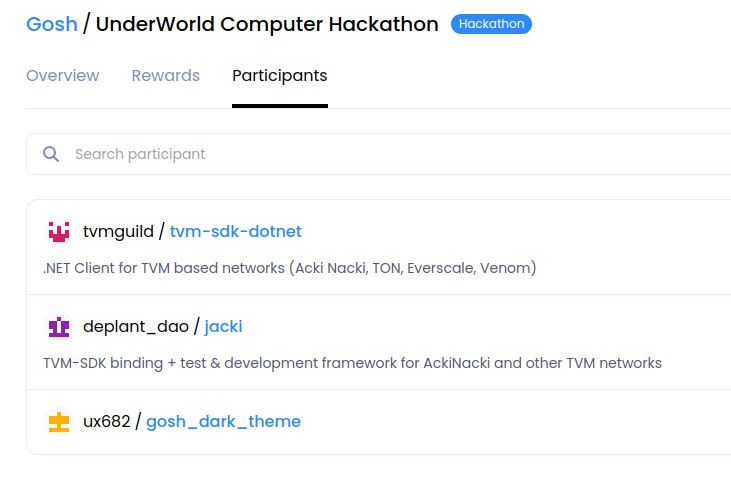Select the Participants tab
The height and width of the screenshot is (481, 731).
[x=279, y=76]
